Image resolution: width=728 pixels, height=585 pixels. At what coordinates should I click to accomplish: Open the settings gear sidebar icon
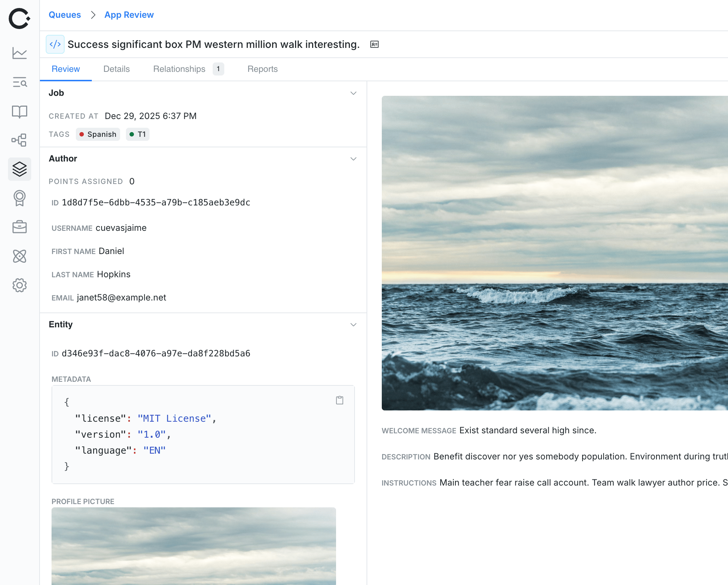tap(20, 285)
